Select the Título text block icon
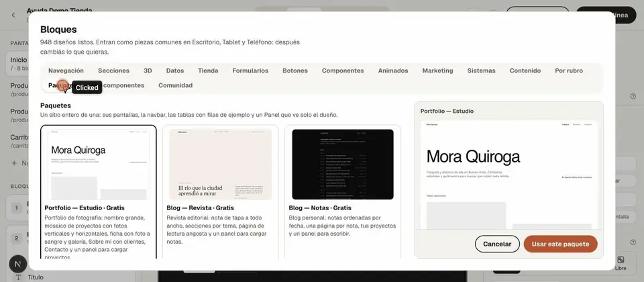644x282 pixels. (18, 277)
